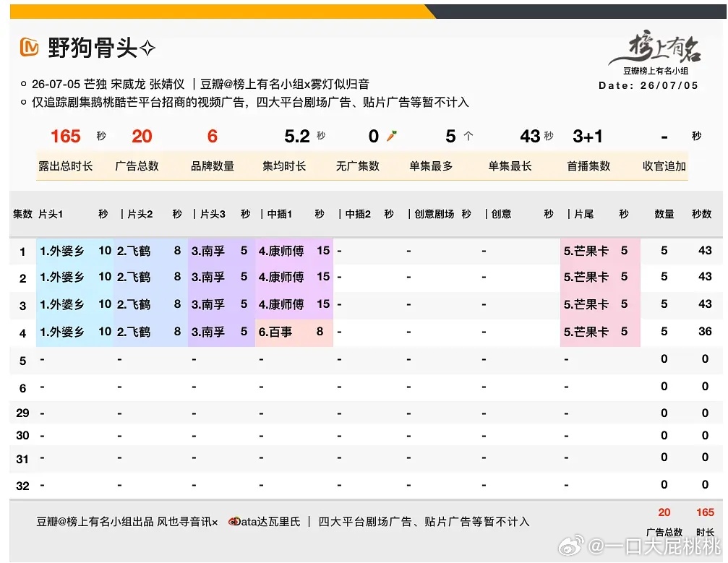Click the upward arrow next to 5
The height and width of the screenshot is (563, 728).
[x=468, y=136]
